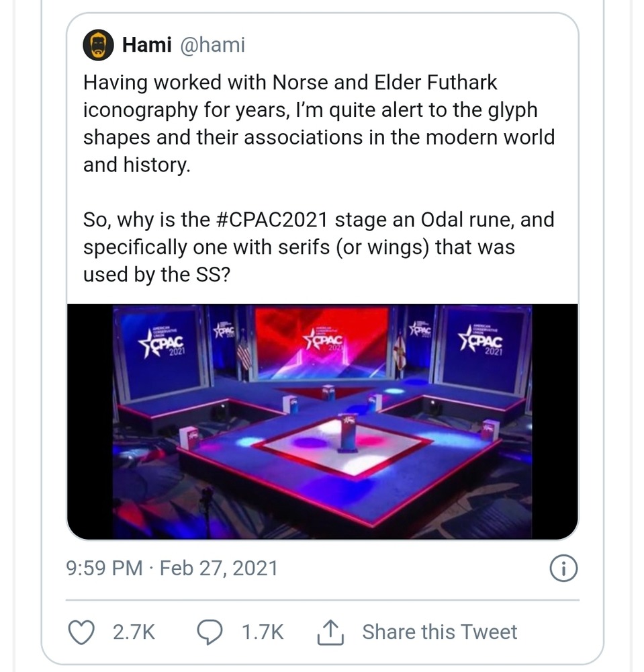Click the 9:59 PM Feb 27, 2021 timestamp
The image size is (644, 672).
point(172,569)
